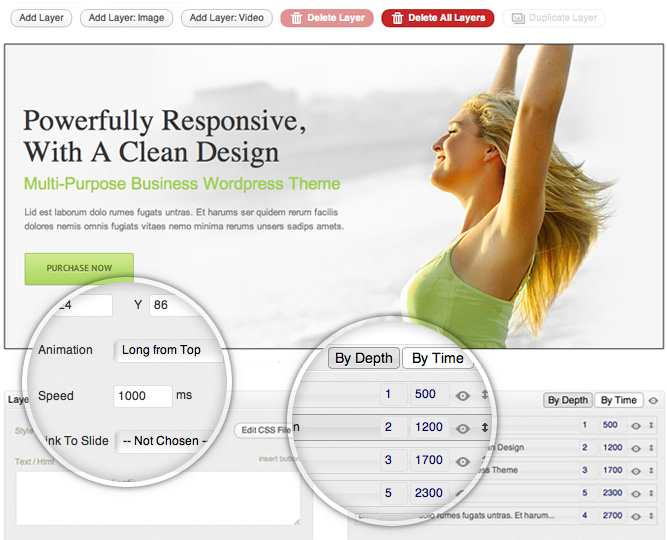Toggle the eye in the magnified 1200 row

point(463,429)
